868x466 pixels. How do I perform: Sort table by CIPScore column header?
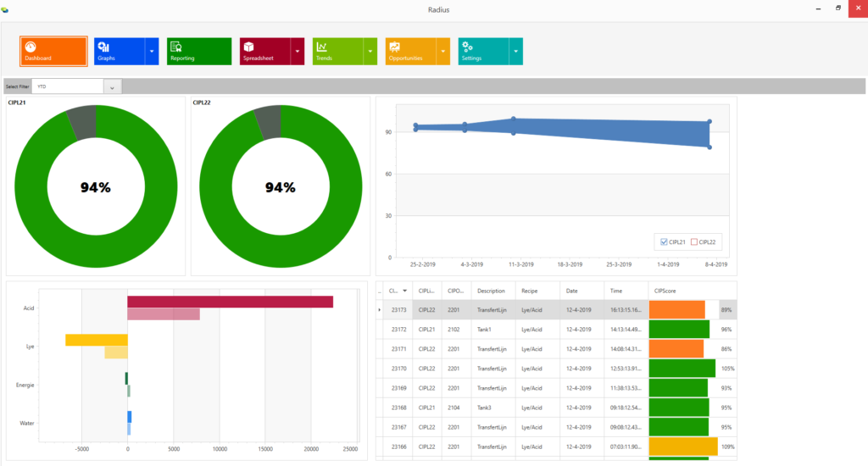click(665, 291)
